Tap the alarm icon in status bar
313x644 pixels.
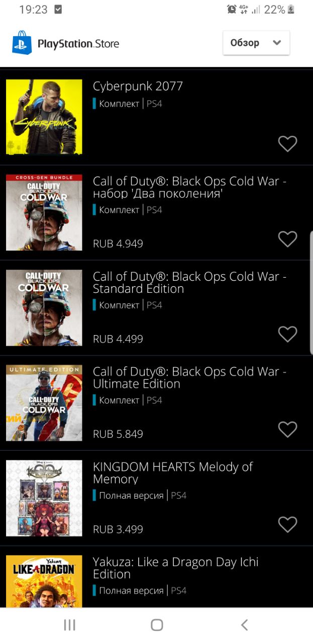pos(232,10)
